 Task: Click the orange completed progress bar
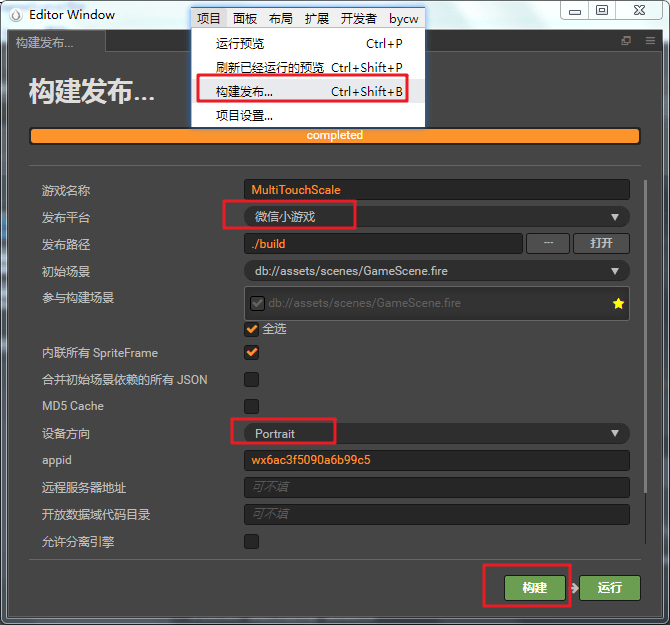(335, 136)
